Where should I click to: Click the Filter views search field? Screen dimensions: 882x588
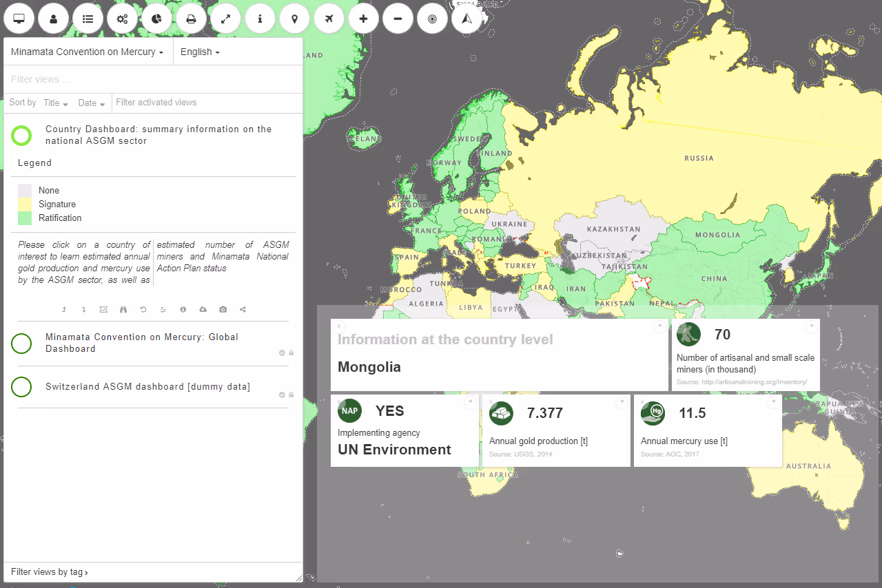pyautogui.click(x=153, y=79)
